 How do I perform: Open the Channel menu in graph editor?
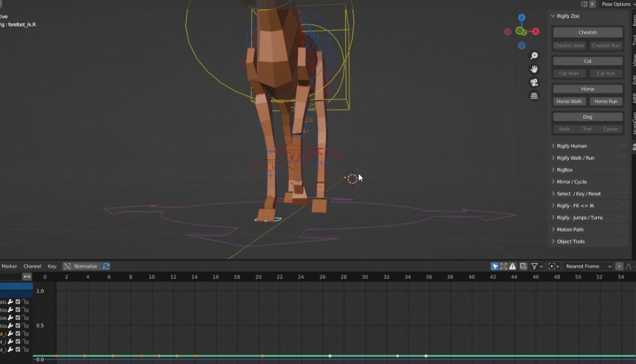32,266
